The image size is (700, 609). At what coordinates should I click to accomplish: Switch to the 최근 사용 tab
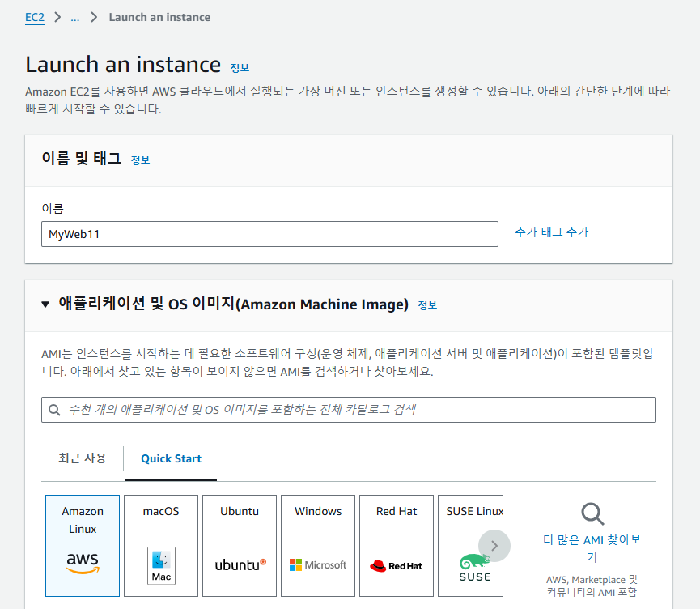(x=83, y=458)
